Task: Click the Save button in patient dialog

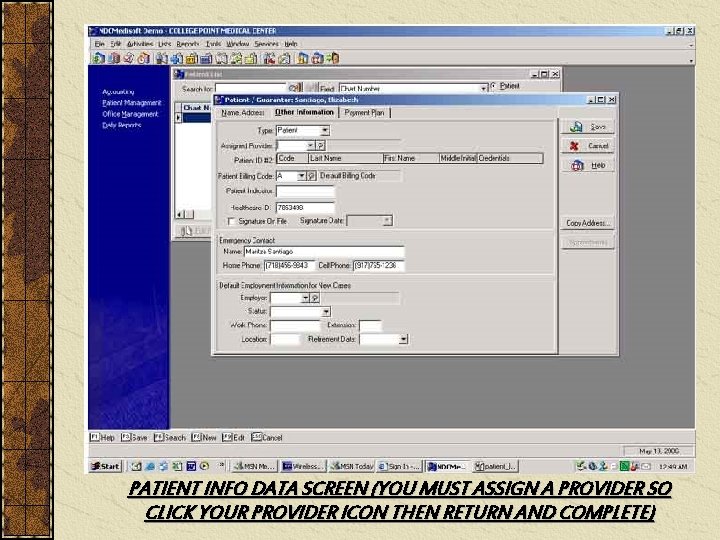Action: coord(588,127)
